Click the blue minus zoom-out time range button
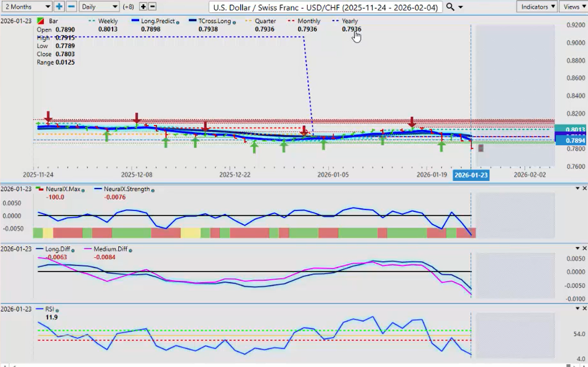 [x=71, y=6]
